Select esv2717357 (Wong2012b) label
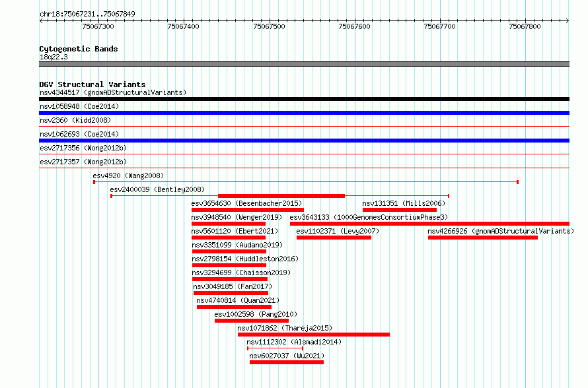 tap(83, 162)
